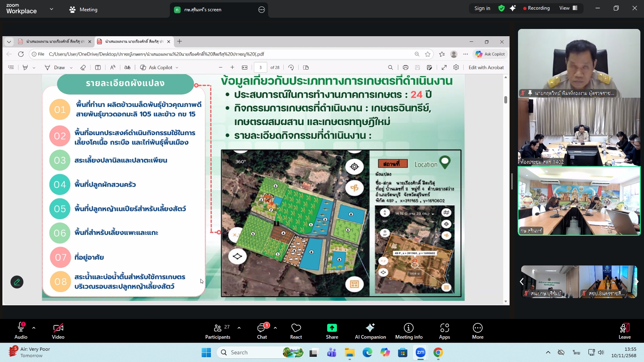Start Read aloud on the document
The image size is (644, 362).
[x=113, y=67]
